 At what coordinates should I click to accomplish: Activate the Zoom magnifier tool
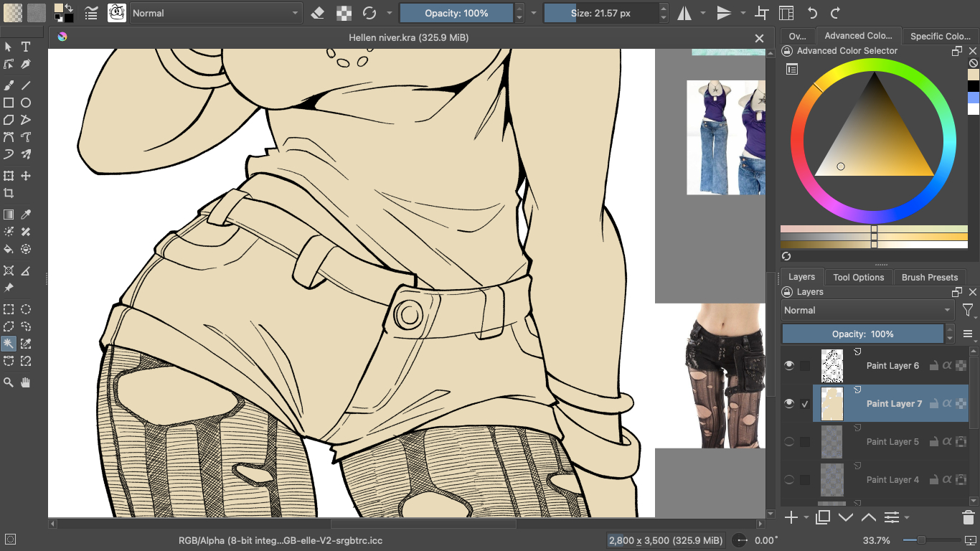[9, 382]
